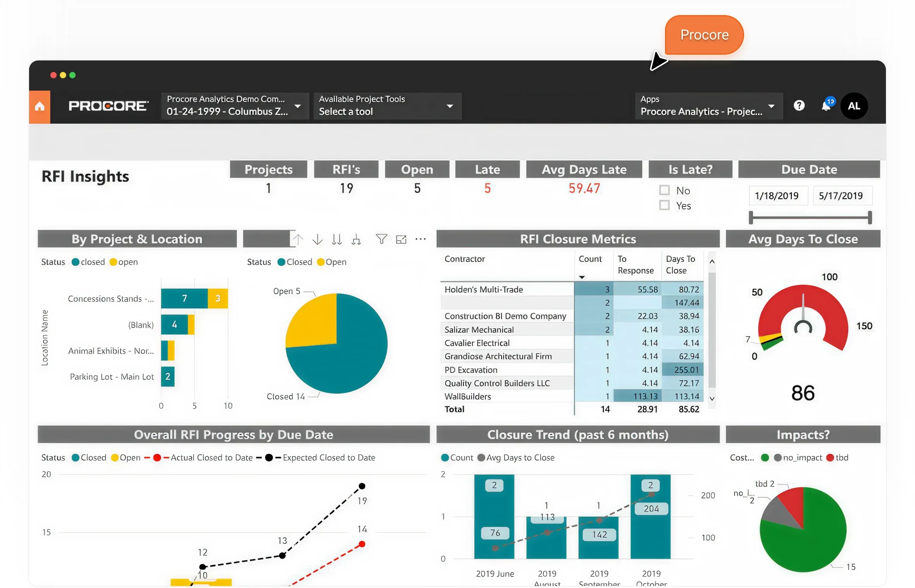Click the 2019 June bar
This screenshot has width=915, height=588.
[x=494, y=516]
